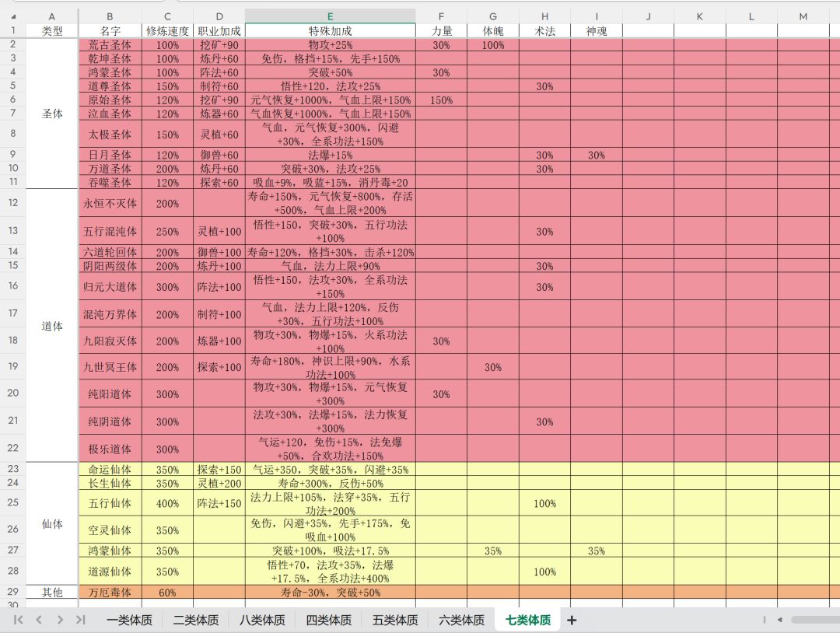Switch to the 一类体质 sheet tab

tap(129, 620)
